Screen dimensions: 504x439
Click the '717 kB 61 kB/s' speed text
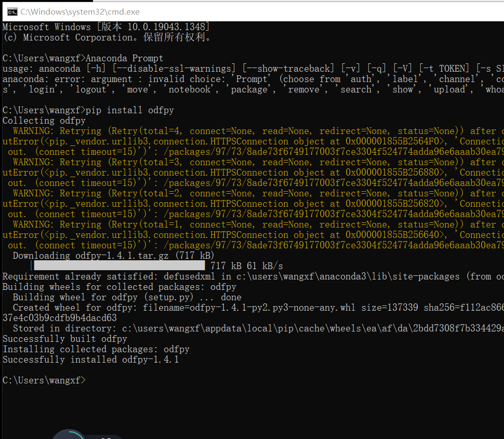point(246,265)
